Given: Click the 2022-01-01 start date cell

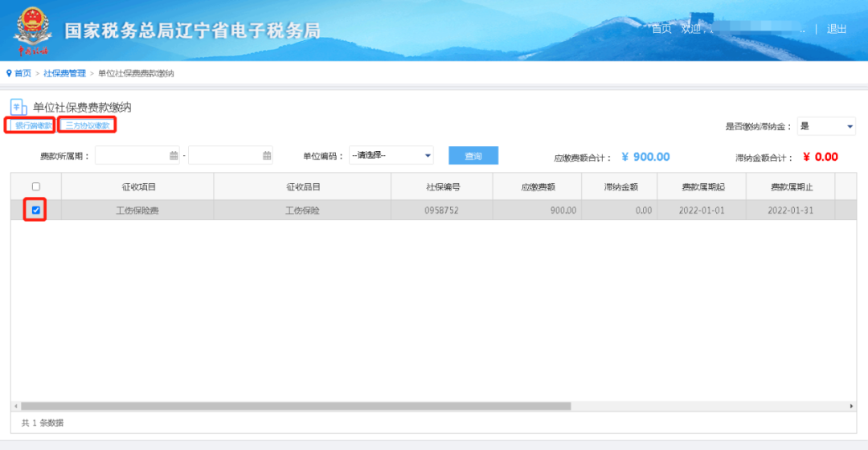Looking at the screenshot, I should coord(702,211).
